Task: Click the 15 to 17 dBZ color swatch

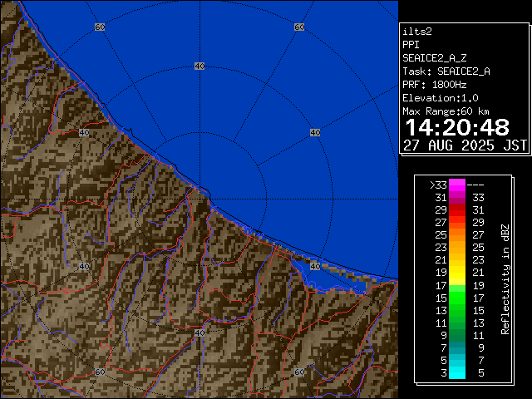Action: (457, 297)
